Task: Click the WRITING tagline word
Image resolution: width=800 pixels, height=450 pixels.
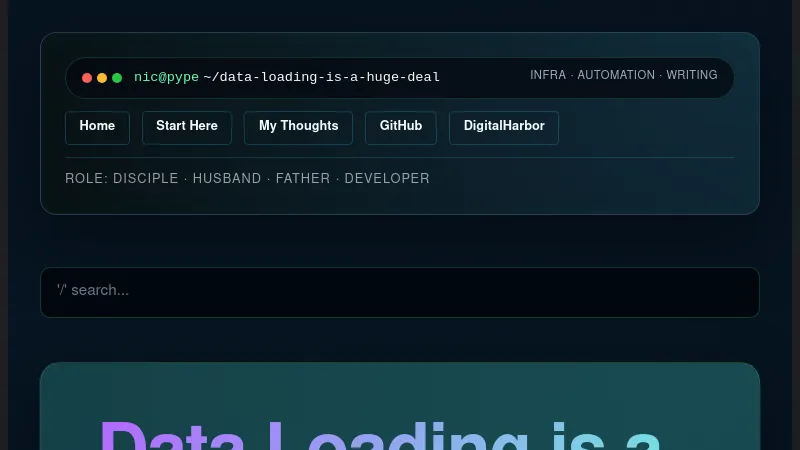Action: pos(692,75)
